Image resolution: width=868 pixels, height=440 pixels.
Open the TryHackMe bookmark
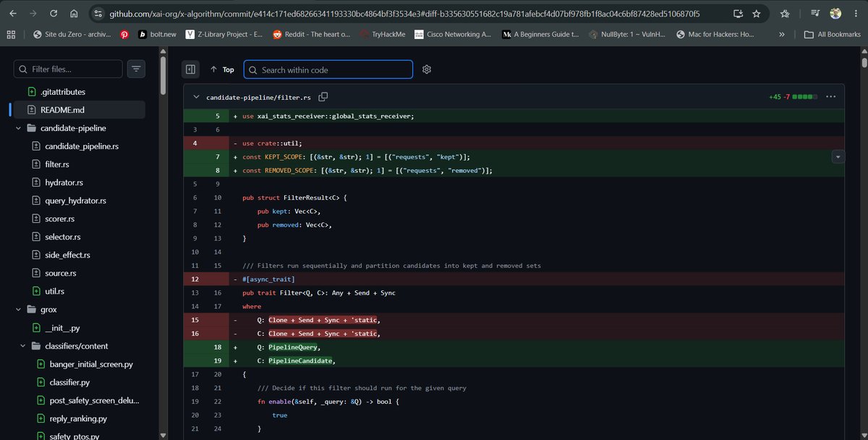click(383, 34)
